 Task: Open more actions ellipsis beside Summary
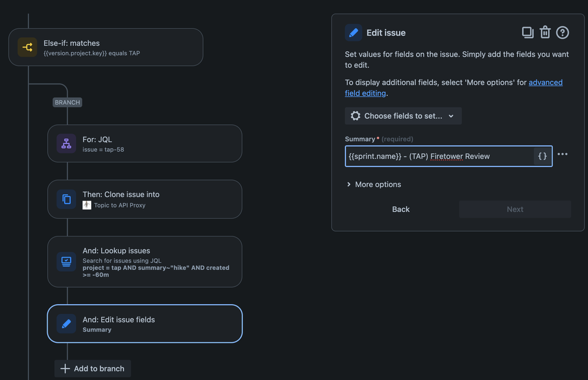(x=563, y=154)
